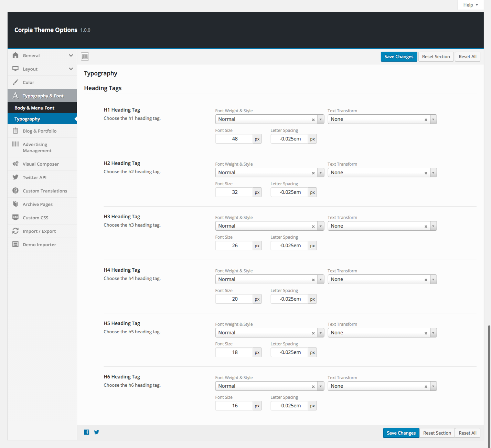Open Visual Composer settings

41,164
